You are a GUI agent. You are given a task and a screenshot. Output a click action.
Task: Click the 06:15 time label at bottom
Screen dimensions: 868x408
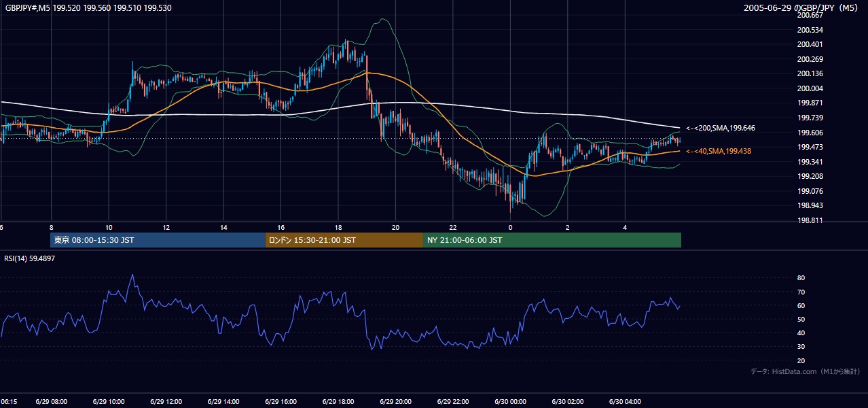[9, 402]
